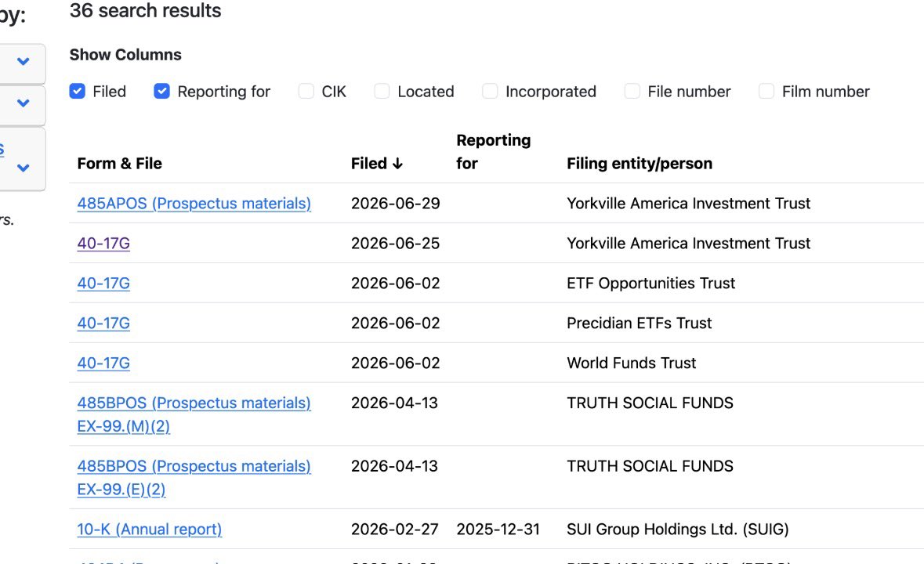Click the Filed column sort arrow
The height and width of the screenshot is (564, 924).
(398, 164)
